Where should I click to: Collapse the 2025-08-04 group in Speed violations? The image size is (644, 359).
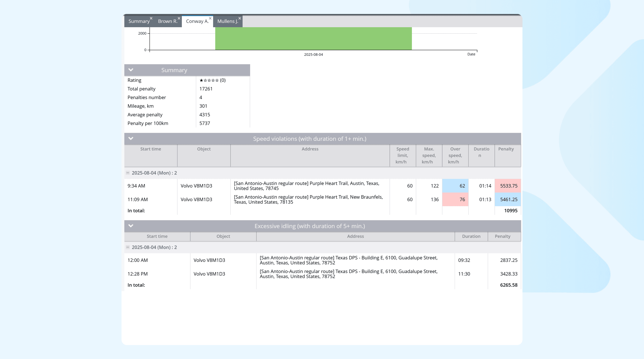tap(128, 173)
